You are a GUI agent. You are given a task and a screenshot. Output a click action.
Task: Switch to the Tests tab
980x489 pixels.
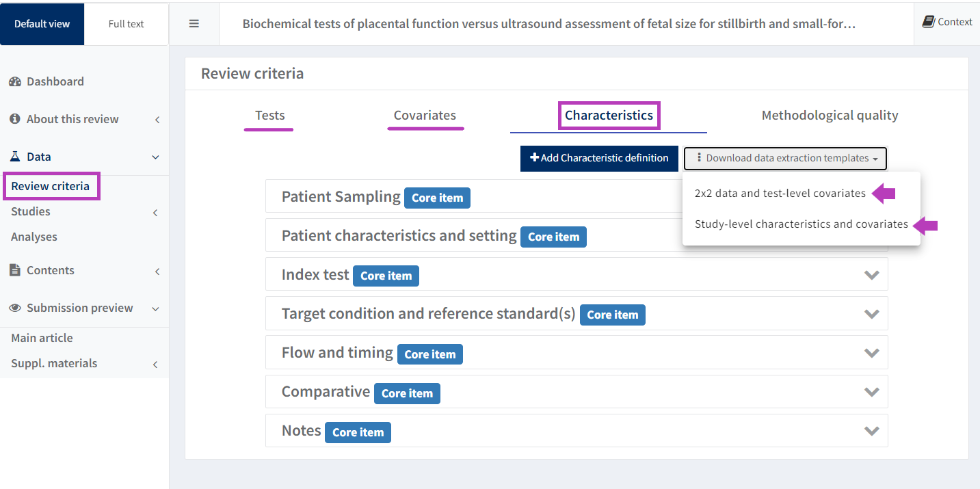click(x=269, y=116)
